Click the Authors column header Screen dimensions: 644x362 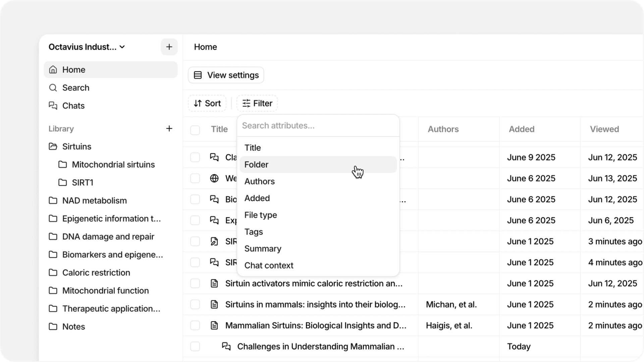(443, 129)
